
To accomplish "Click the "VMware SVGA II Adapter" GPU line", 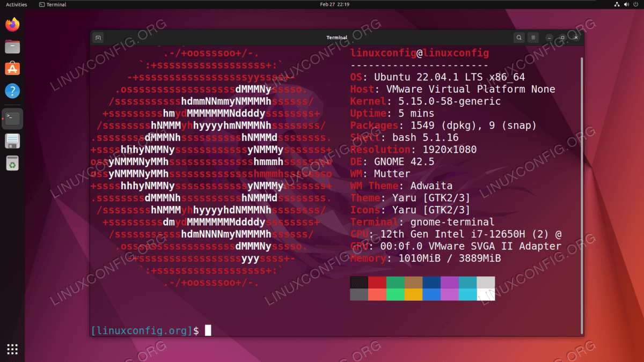I will pos(456,246).
